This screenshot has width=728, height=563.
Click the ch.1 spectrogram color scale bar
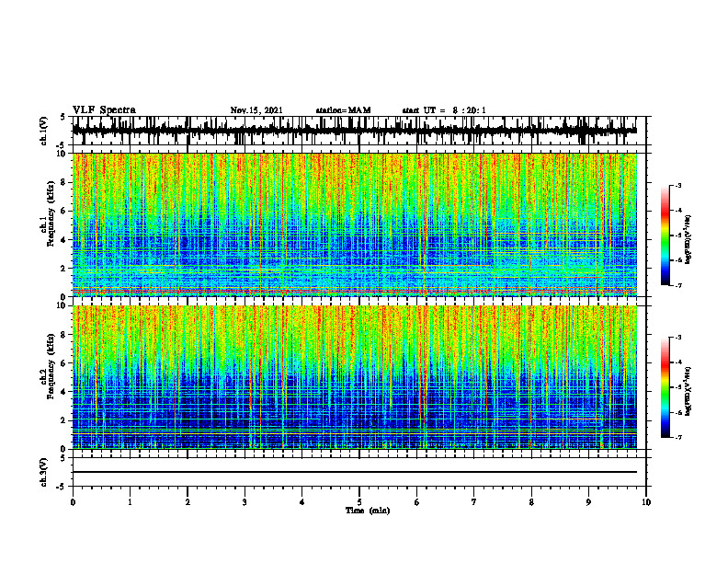665,236
